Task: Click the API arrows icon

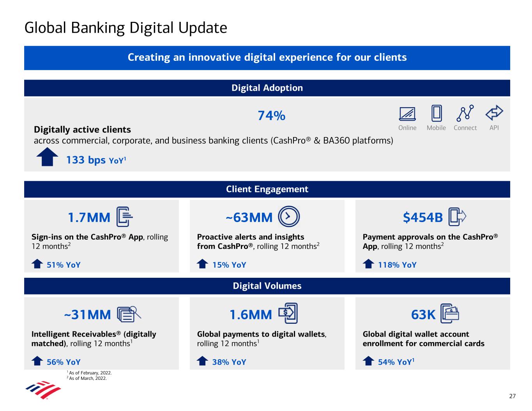Action: click(494, 113)
